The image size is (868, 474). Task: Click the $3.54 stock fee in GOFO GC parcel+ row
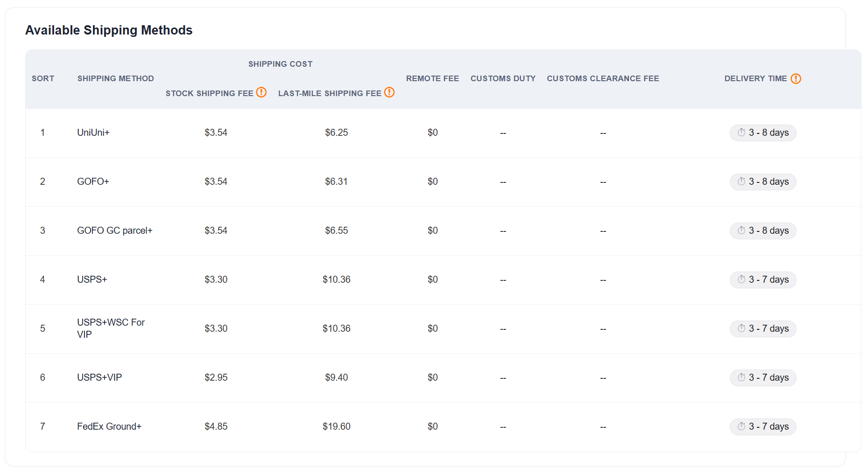point(216,230)
